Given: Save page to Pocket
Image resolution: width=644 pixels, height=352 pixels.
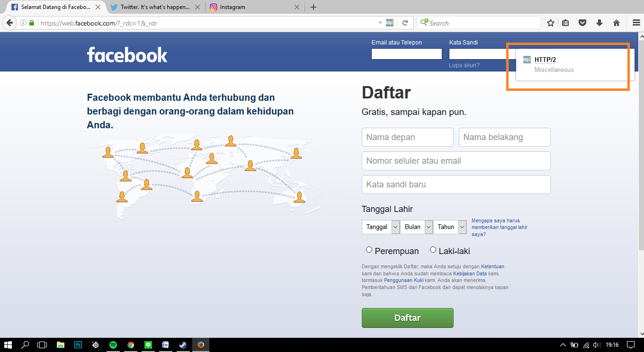Looking at the screenshot, I should pyautogui.click(x=582, y=23).
